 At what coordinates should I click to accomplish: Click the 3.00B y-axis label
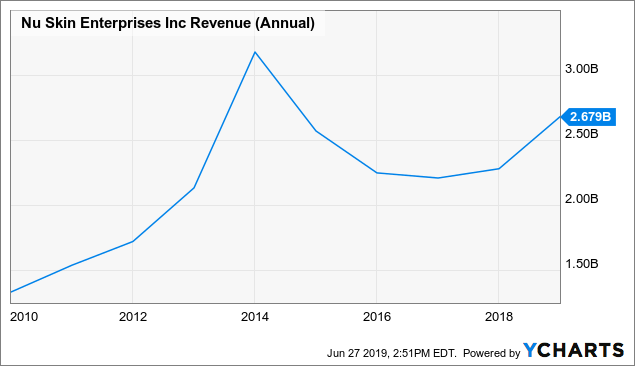coord(582,69)
